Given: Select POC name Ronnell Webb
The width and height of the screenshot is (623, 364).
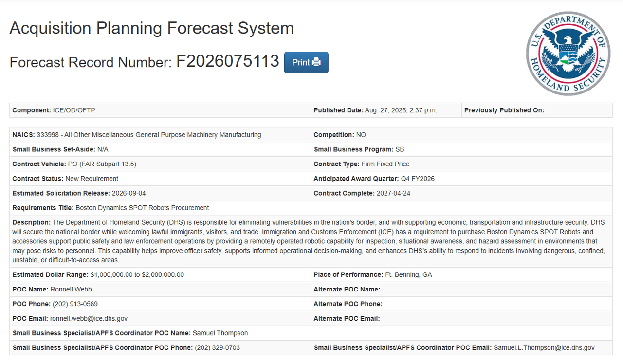Looking at the screenshot, I should (x=71, y=290).
